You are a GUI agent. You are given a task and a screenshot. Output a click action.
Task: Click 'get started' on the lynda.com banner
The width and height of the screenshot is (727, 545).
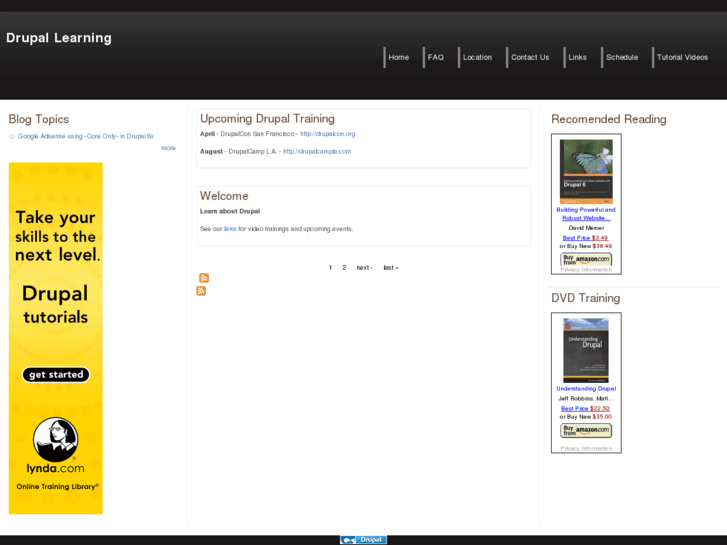(x=56, y=375)
